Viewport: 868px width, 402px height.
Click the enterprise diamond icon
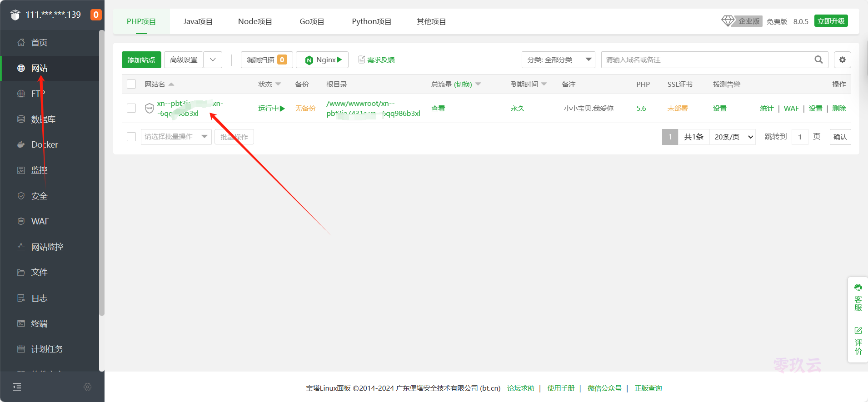(728, 21)
